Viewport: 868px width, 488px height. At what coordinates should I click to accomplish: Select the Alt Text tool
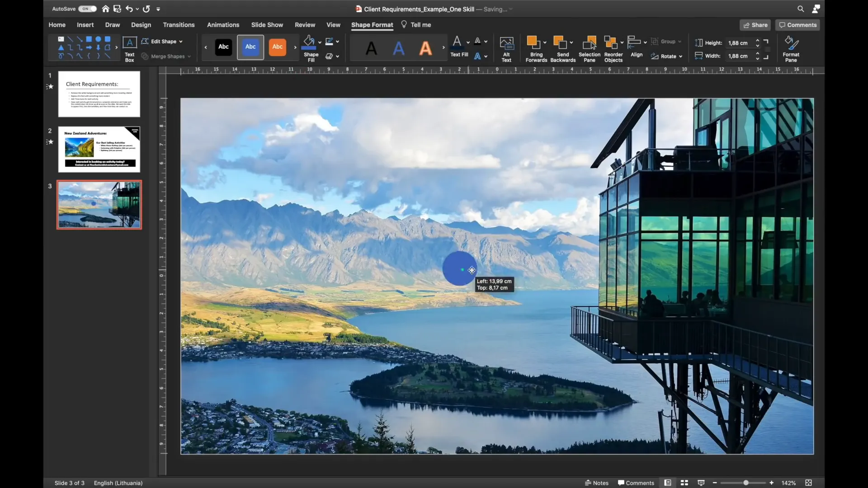tap(507, 47)
